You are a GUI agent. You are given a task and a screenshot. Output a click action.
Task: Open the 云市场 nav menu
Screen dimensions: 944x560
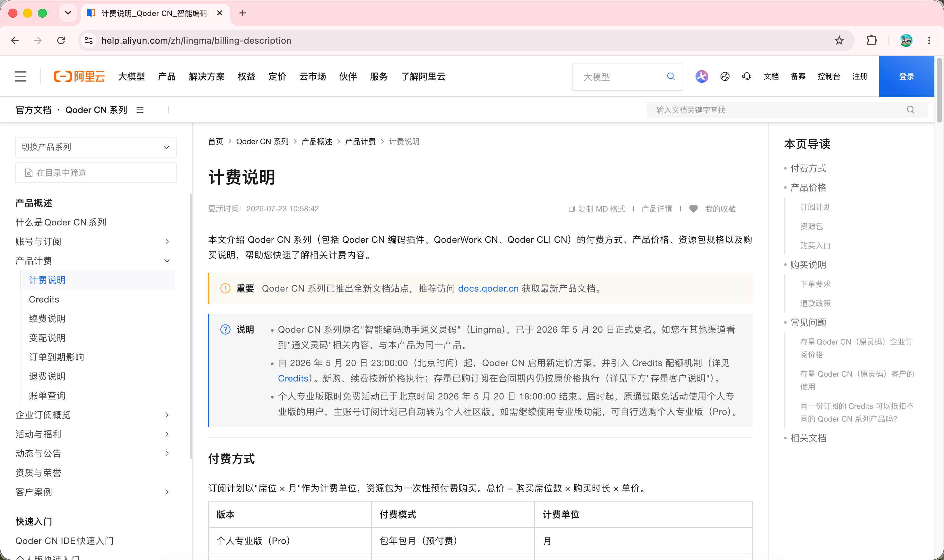312,77
